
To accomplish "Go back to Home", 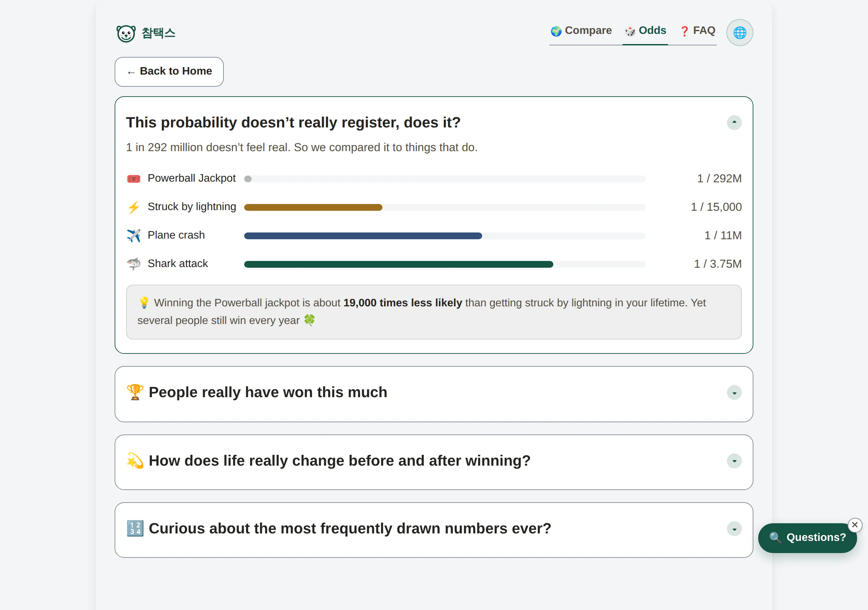I will 169,72.
